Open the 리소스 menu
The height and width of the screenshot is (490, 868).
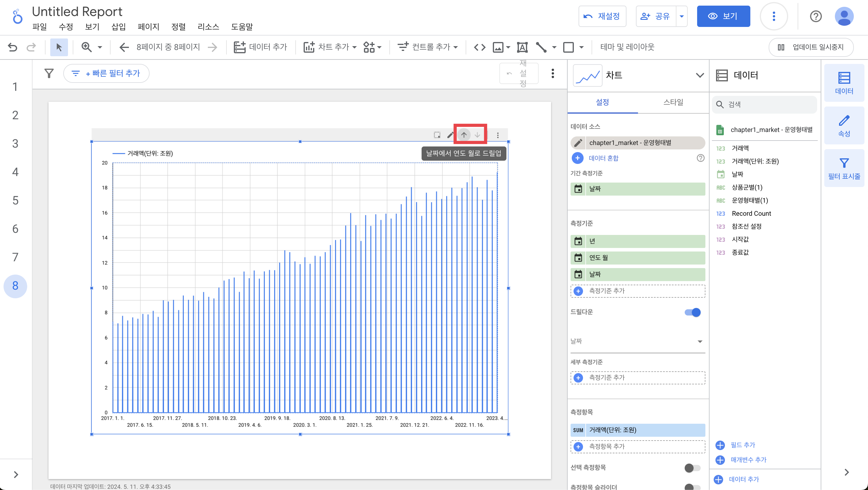[x=208, y=27]
